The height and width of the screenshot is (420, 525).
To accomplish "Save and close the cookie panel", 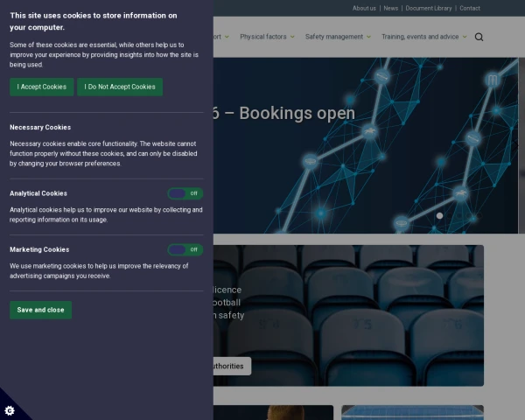I will (x=40, y=310).
